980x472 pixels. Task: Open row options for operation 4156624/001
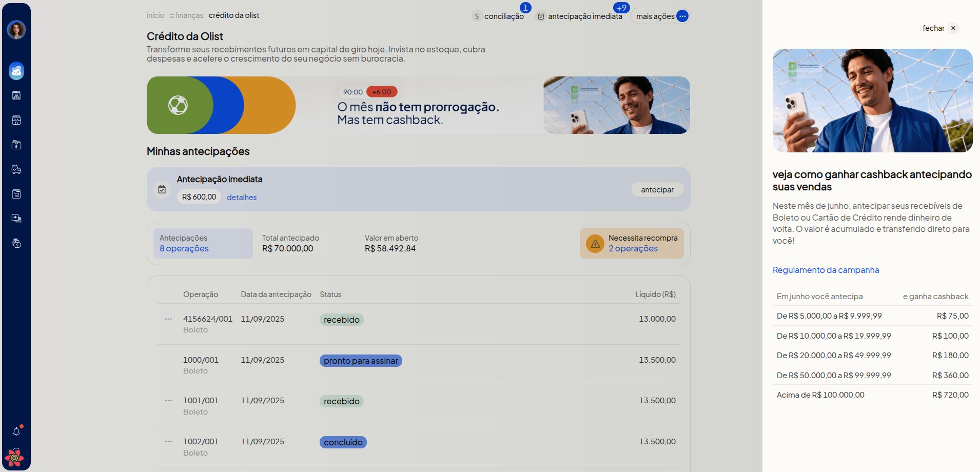point(168,319)
